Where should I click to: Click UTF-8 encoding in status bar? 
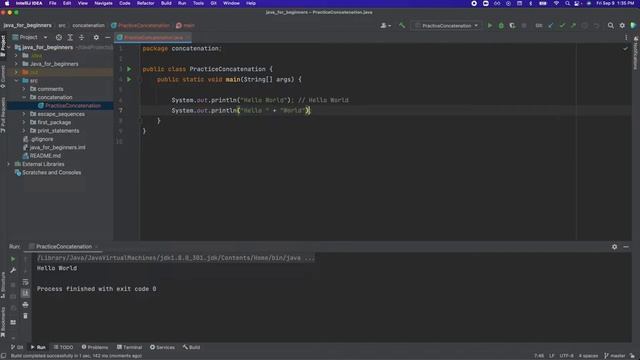click(x=566, y=356)
